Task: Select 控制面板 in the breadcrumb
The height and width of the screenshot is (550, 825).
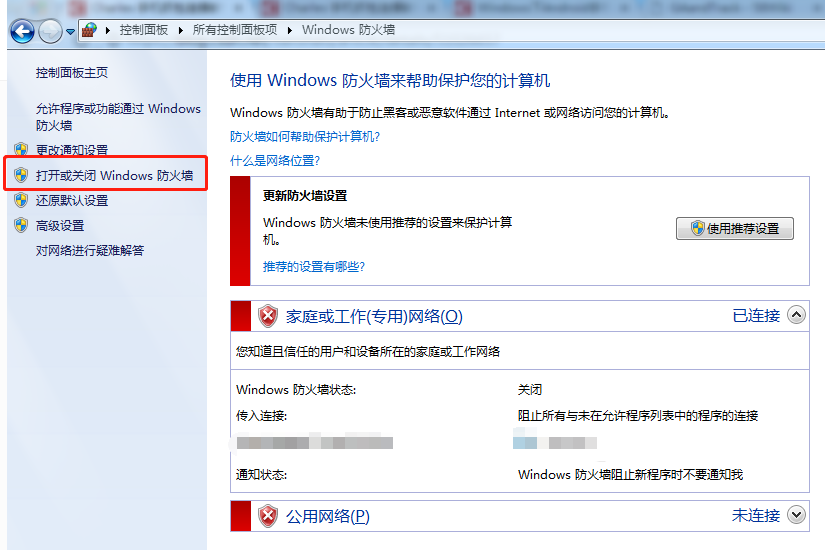Action: click(x=144, y=30)
